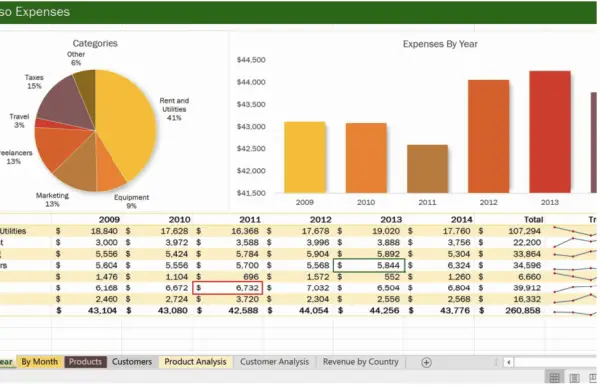Open the By Month sheet tab
Viewport: 600px width, 386px height.
pos(39,362)
